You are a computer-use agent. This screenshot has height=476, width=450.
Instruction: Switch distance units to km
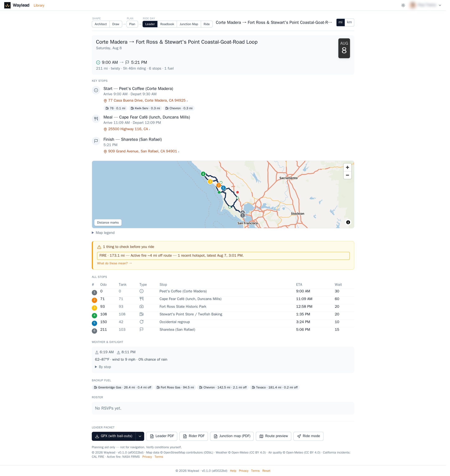point(352,23)
